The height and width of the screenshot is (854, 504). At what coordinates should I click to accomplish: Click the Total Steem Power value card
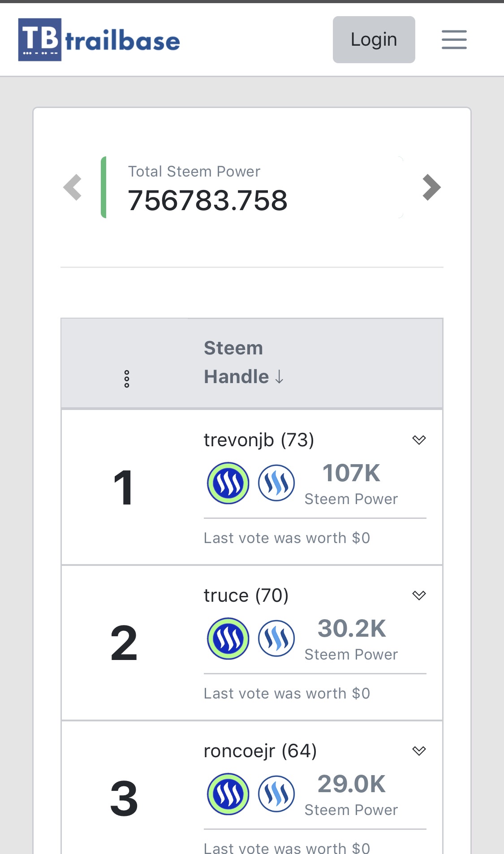tap(252, 187)
